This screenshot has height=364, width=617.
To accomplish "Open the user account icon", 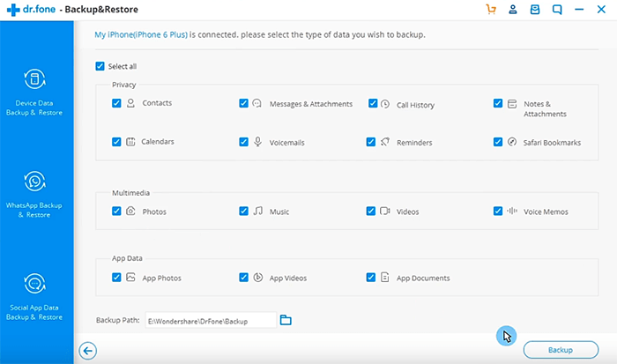I will pyautogui.click(x=513, y=10).
